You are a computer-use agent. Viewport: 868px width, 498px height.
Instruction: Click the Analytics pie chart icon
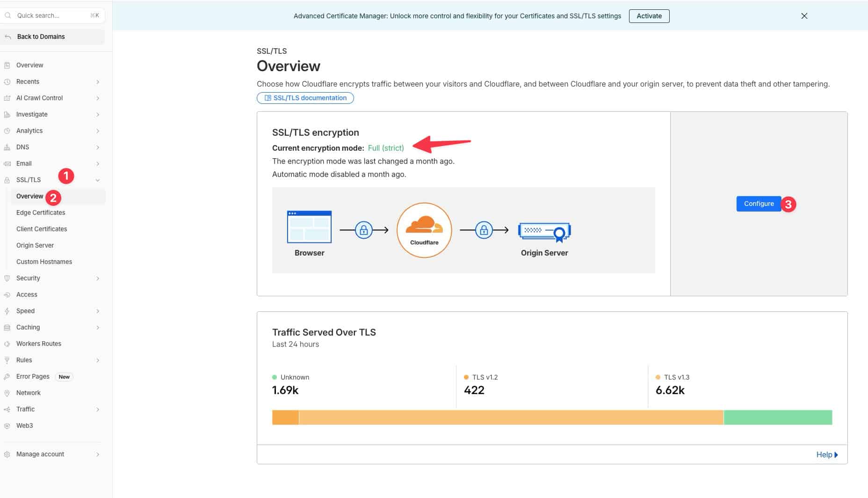tap(7, 131)
